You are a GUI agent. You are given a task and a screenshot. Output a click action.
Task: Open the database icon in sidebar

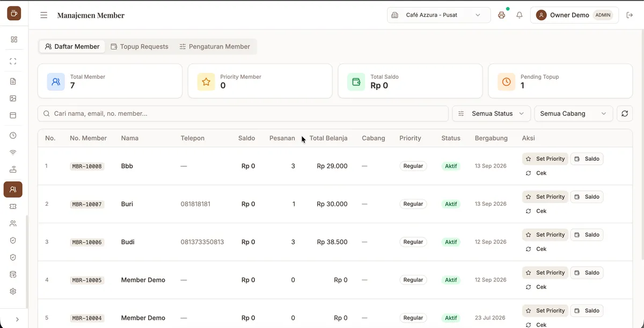click(x=13, y=274)
